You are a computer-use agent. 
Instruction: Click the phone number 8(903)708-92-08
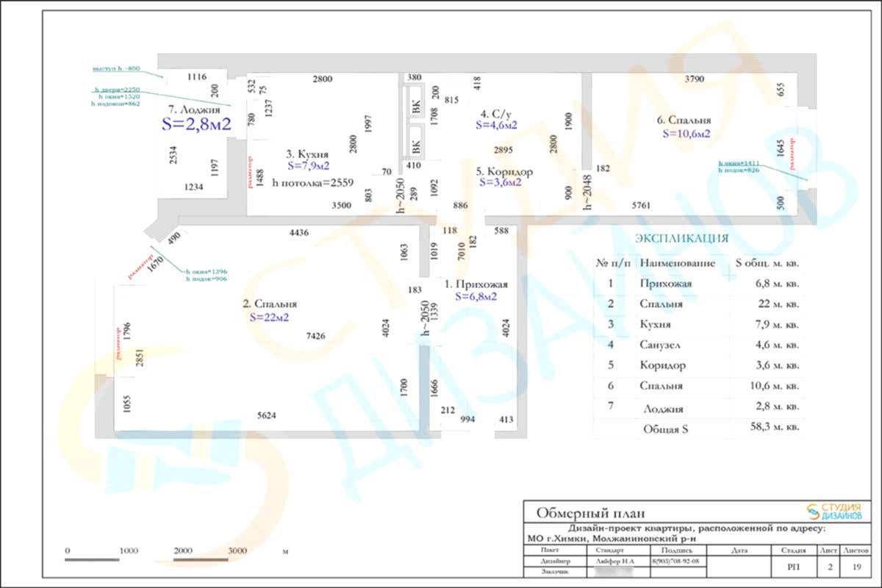(x=675, y=561)
